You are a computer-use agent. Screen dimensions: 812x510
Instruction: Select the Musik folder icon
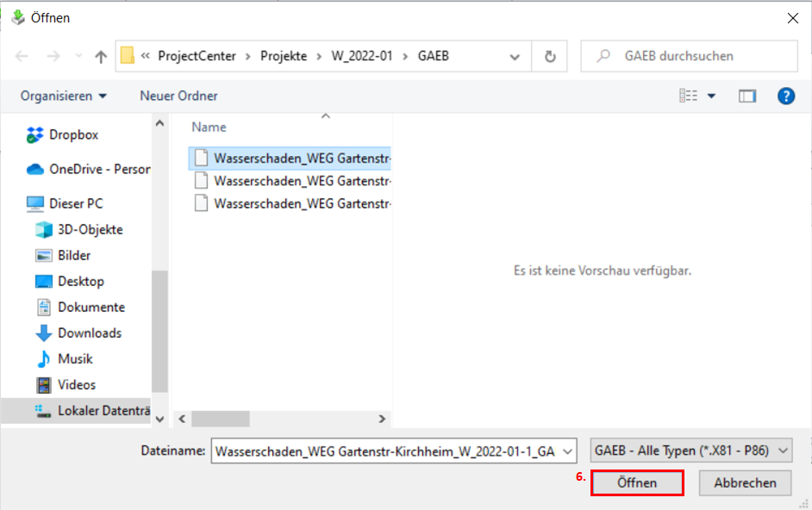(x=43, y=359)
